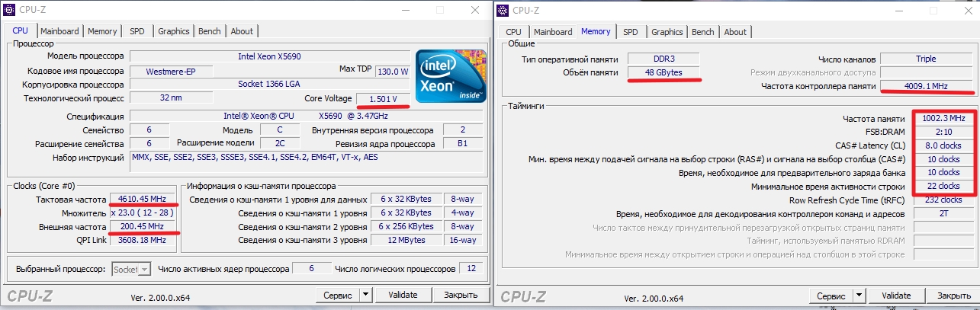Open Graphics tab in left CPU-Z window
Image resolution: width=980 pixels, height=310 pixels.
pyautogui.click(x=173, y=31)
